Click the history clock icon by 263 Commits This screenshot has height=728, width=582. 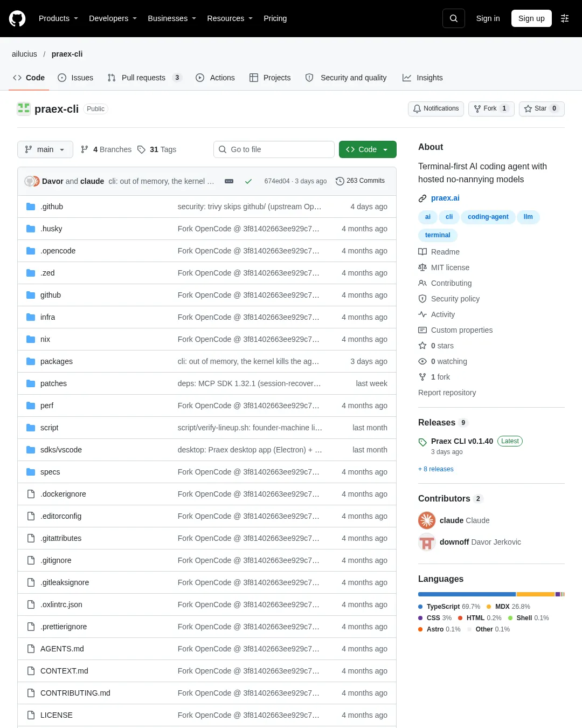click(340, 181)
